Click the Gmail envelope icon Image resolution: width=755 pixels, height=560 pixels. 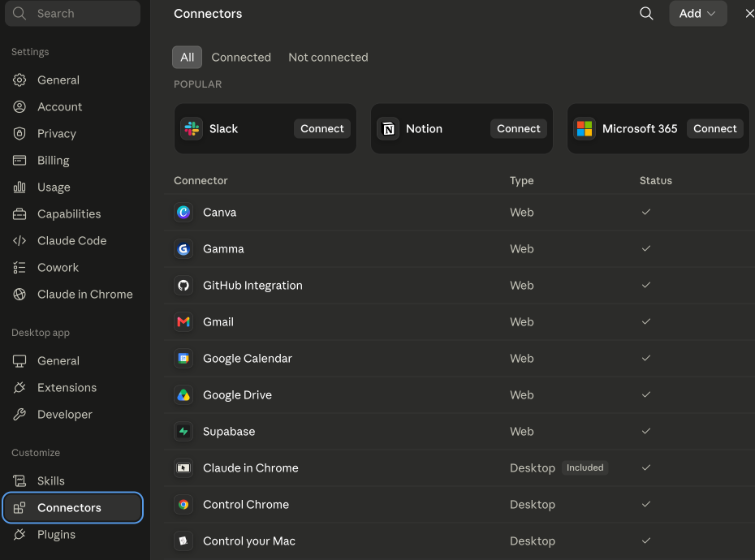183,321
